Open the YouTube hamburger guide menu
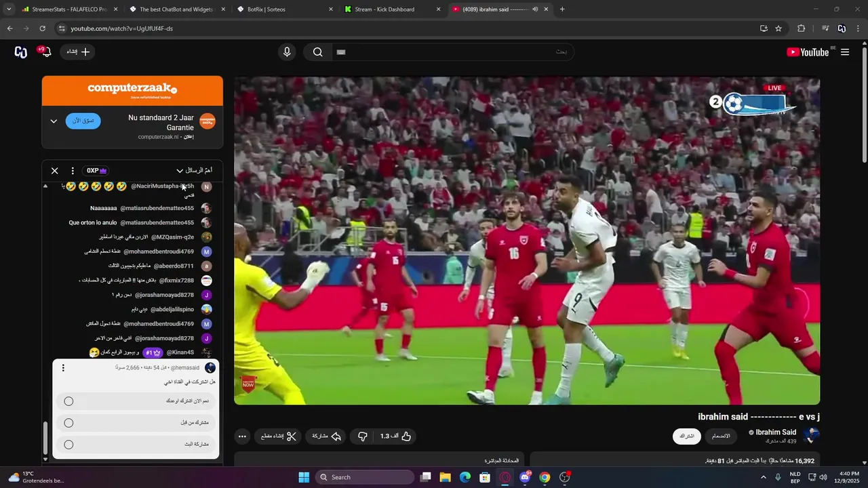Image resolution: width=868 pixels, height=488 pixels. 845,52
